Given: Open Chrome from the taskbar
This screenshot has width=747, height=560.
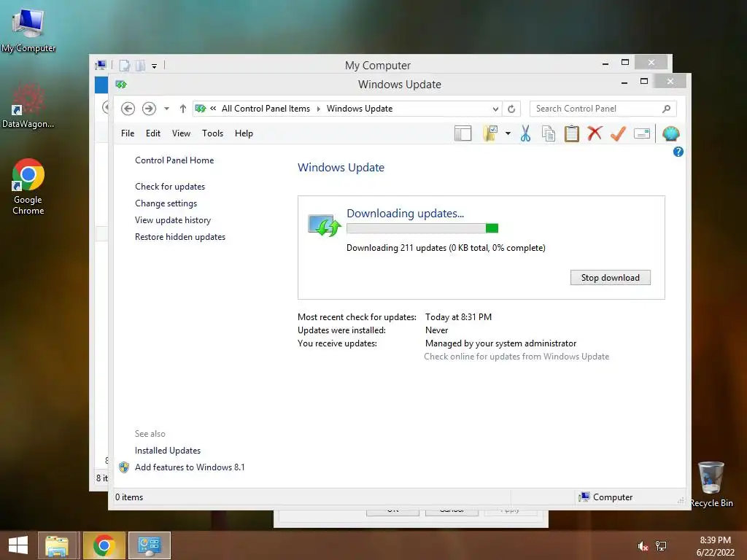Looking at the screenshot, I should [104, 545].
